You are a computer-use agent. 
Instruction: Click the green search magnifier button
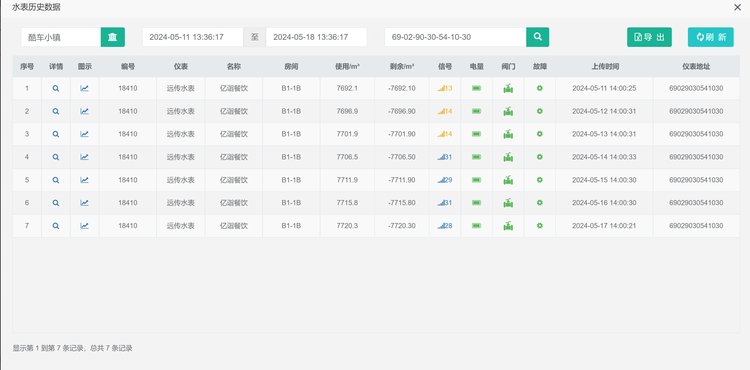[x=538, y=37]
